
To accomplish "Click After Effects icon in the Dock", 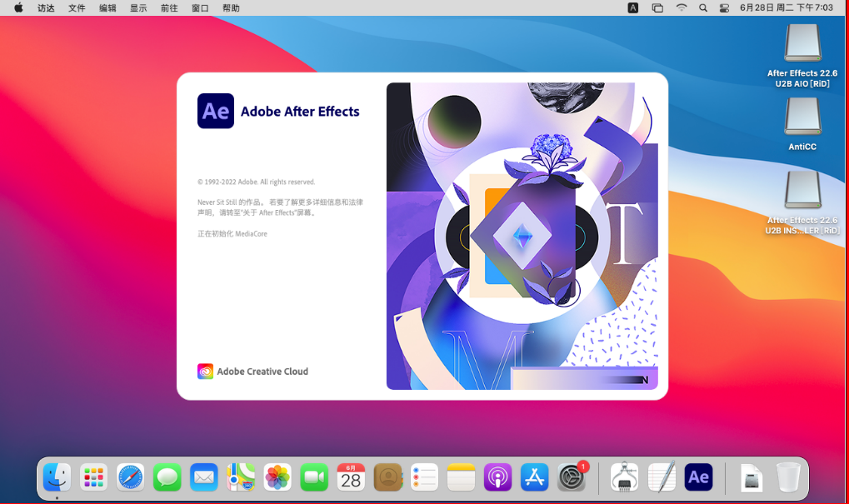I will [x=698, y=477].
